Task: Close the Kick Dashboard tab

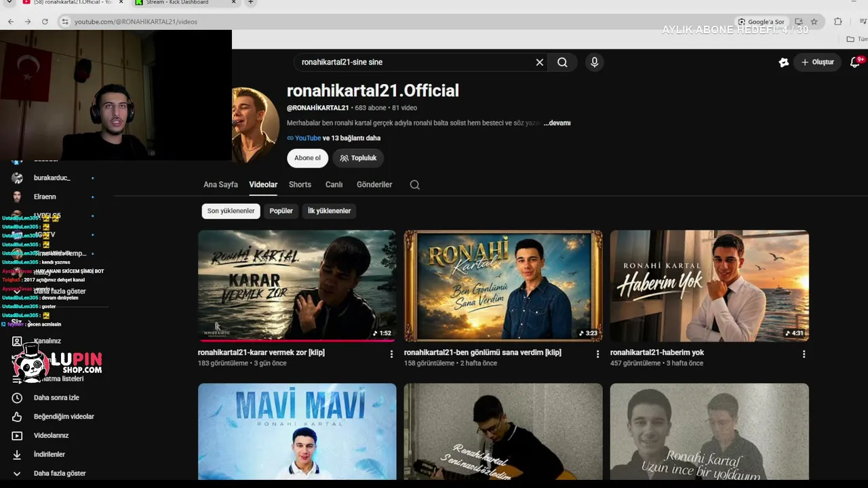Action: click(x=234, y=3)
